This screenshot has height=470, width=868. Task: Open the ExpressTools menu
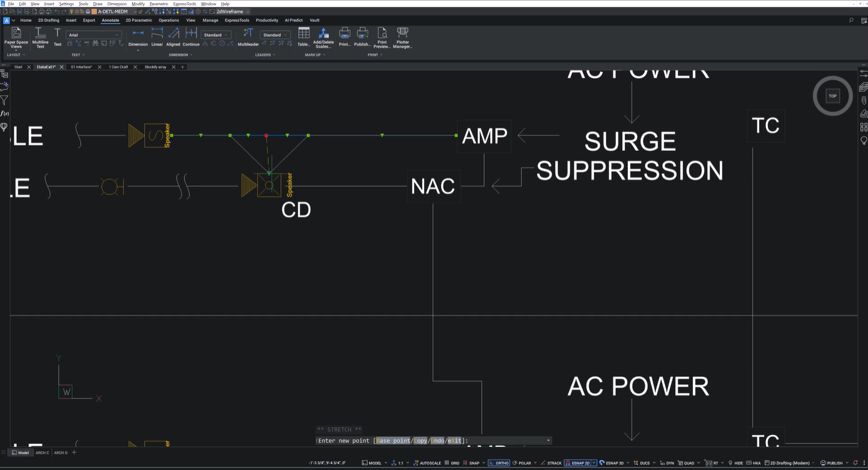pos(184,4)
